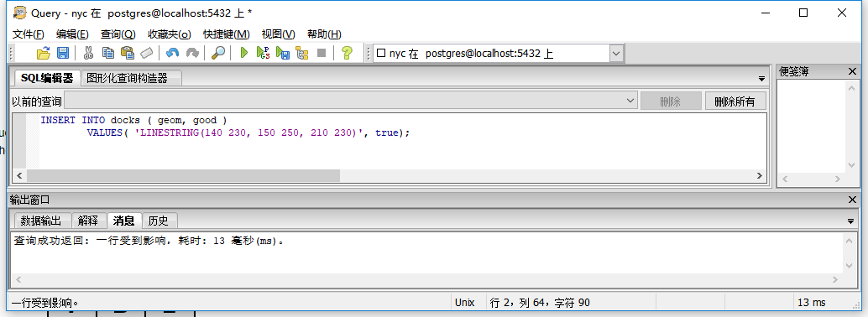Close the 便笺簿 scratch pad panel
The width and height of the screenshot is (868, 317).
click(x=852, y=71)
